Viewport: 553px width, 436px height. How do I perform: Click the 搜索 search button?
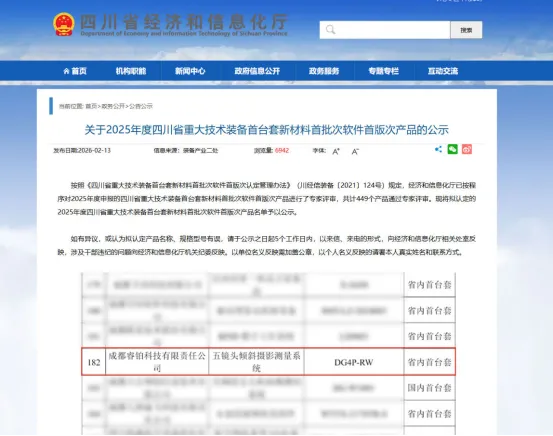coord(466,30)
